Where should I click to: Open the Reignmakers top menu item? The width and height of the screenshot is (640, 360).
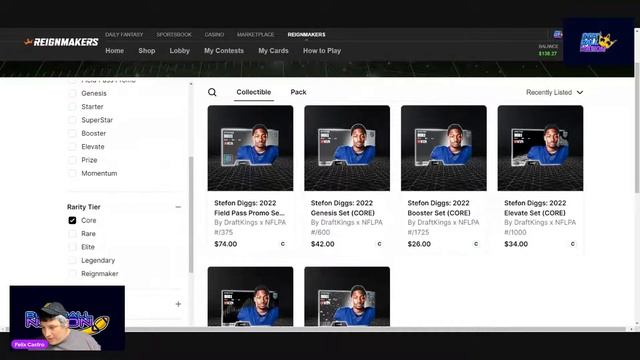(x=307, y=35)
